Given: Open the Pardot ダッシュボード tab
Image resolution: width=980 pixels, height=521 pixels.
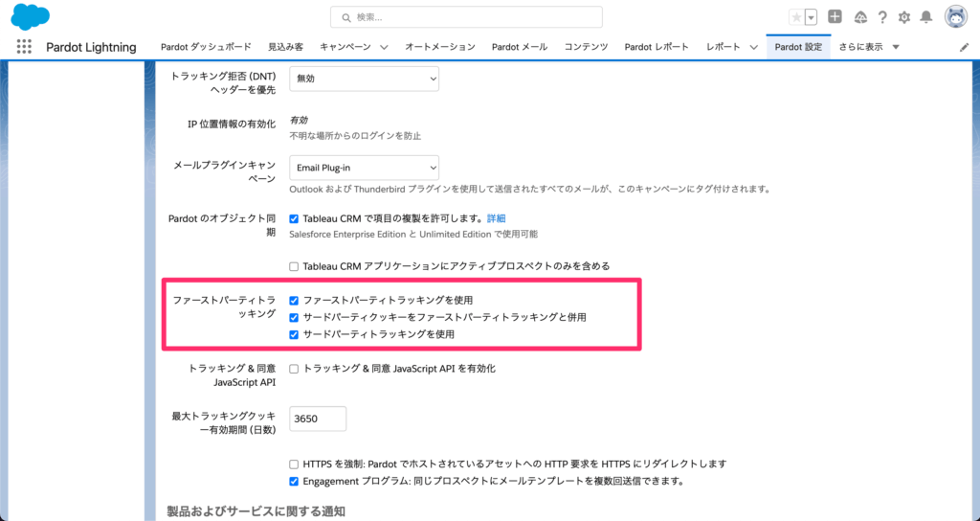Looking at the screenshot, I should pyautogui.click(x=207, y=47).
